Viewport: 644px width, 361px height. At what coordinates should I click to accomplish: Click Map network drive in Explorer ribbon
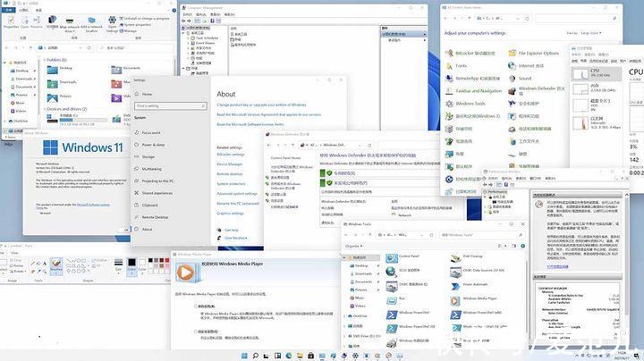coord(70,24)
